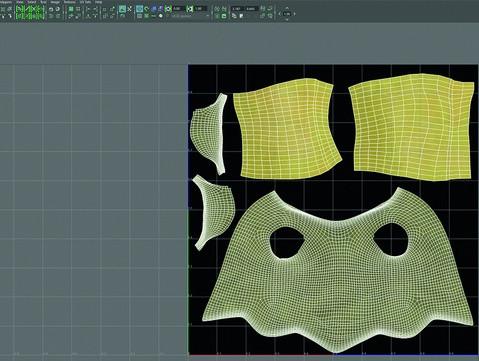
Task: Open the Select menu
Action: click(32, 2)
